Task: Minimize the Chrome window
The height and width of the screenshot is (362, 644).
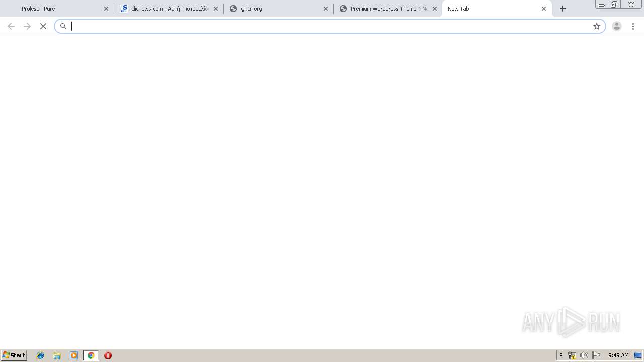Action: tap(602, 4)
